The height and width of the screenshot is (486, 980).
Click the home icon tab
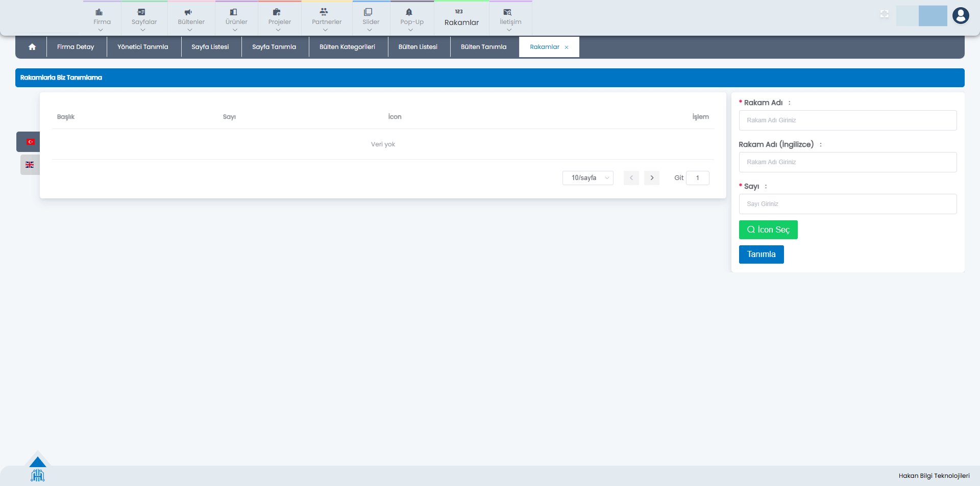pos(32,47)
